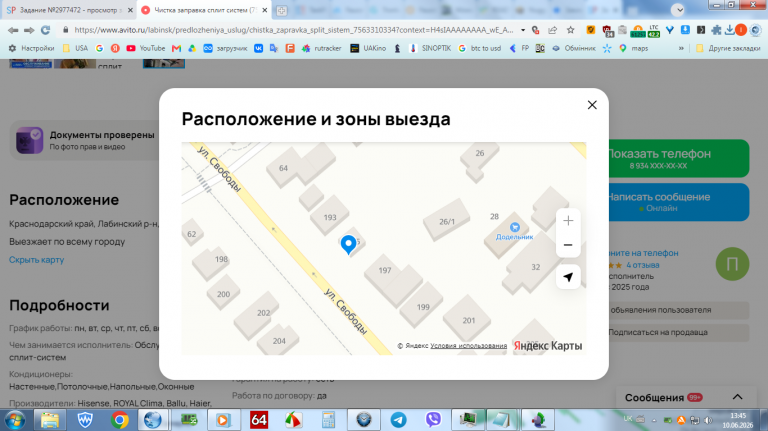Image resolution: width=768 pixels, height=431 pixels.
Task: Open File Explorer from taskbar
Action: coord(50,420)
